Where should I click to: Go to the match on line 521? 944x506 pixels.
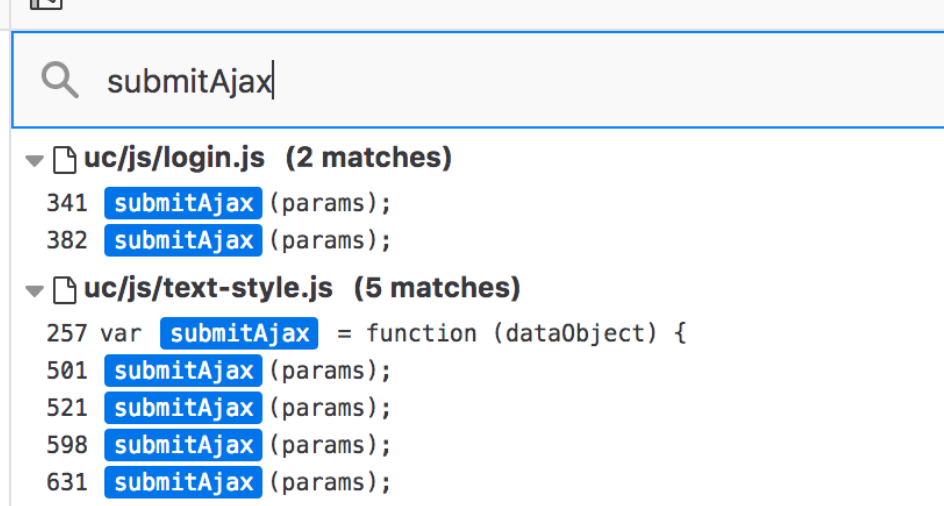pyautogui.click(x=250, y=408)
